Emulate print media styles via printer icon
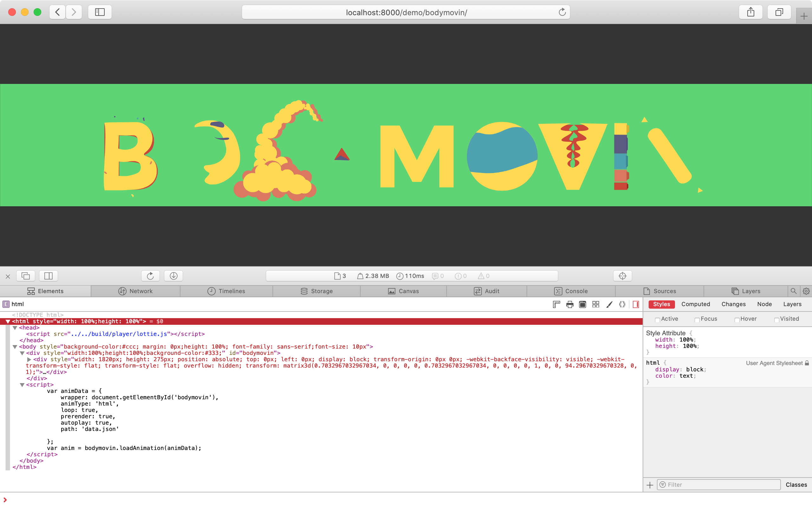This screenshot has height=507, width=812. [569, 304]
